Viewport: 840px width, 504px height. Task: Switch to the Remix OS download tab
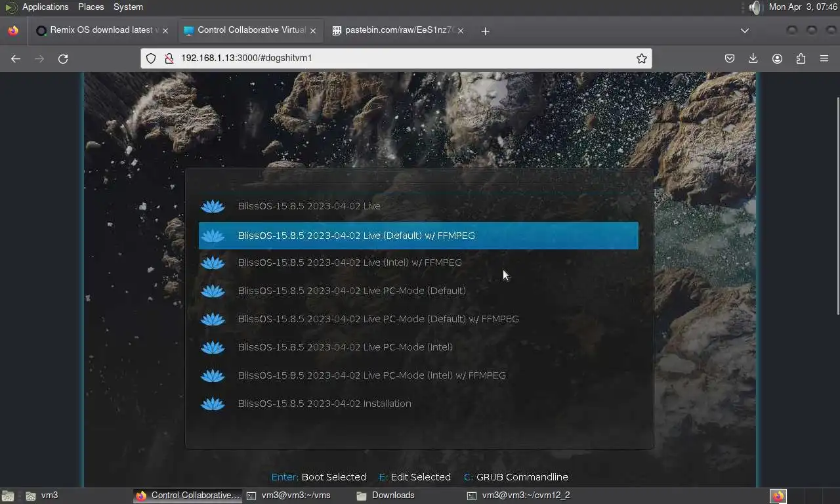[x=103, y=31]
